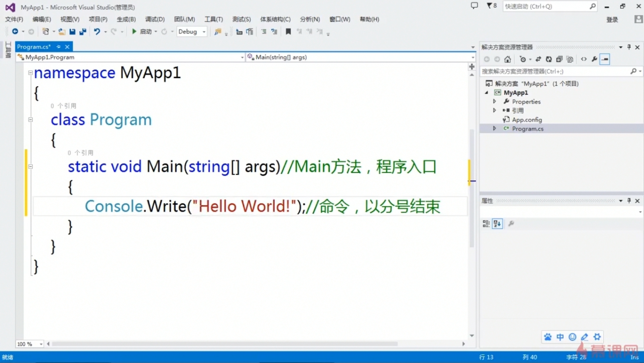Click the 中 input method language indicator

pyautogui.click(x=560, y=337)
